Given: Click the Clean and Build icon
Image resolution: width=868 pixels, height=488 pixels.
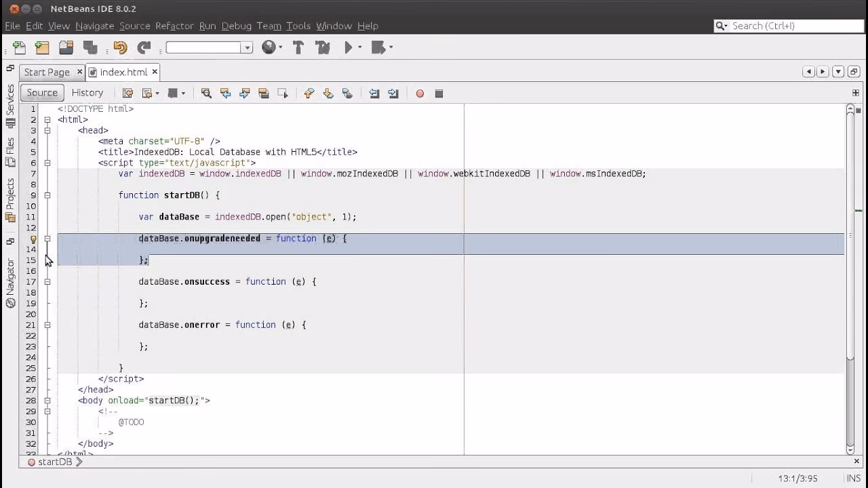Looking at the screenshot, I should point(323,47).
